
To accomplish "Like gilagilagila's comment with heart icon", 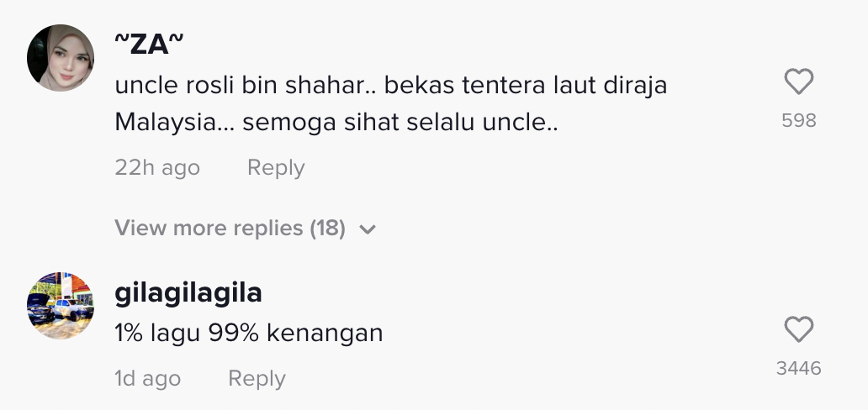I will [x=798, y=330].
